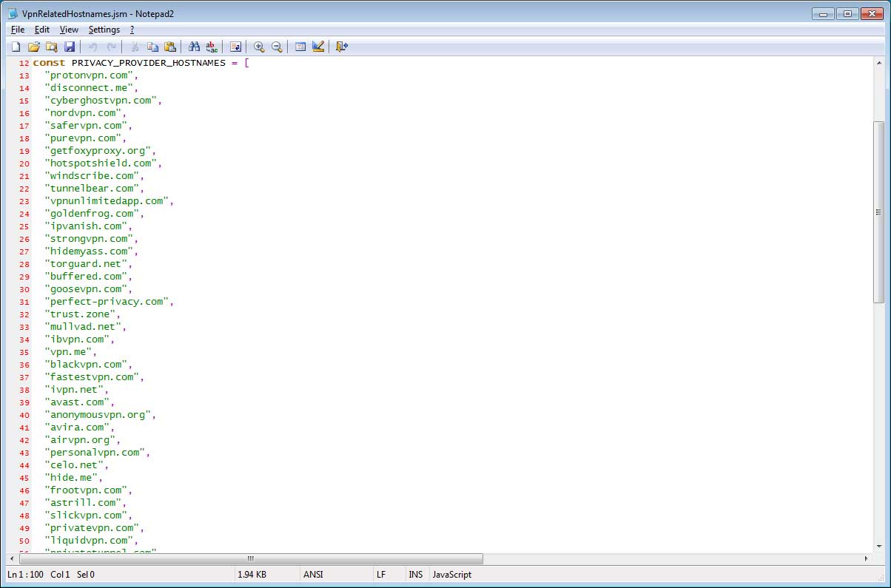Click the horizontal scrollbar thumb
This screenshot has width=891, height=588.
tap(251, 558)
